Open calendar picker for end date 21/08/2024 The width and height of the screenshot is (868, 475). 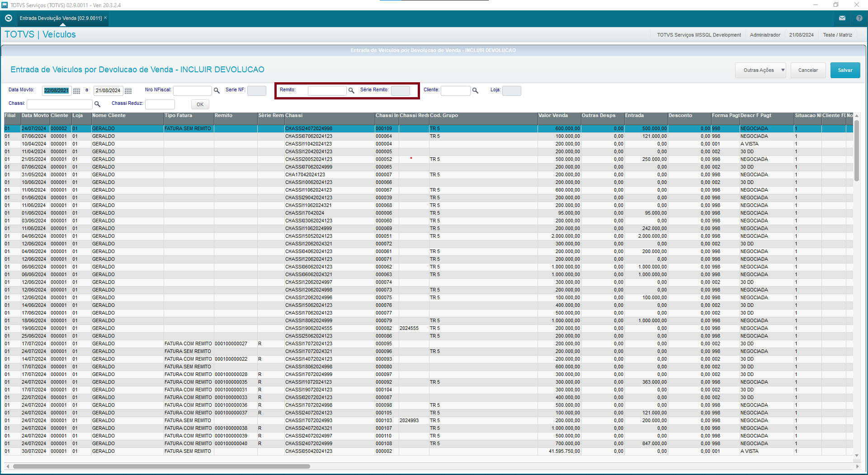(x=128, y=91)
